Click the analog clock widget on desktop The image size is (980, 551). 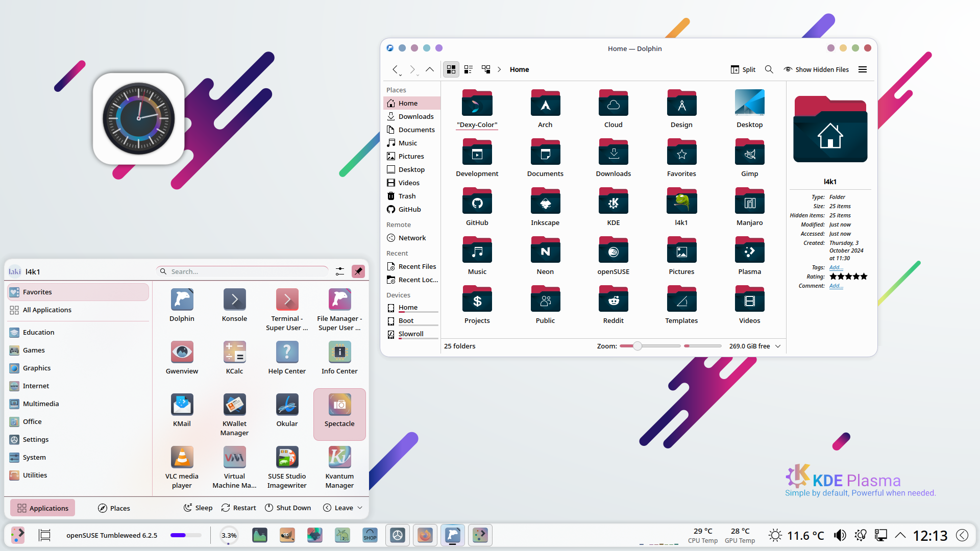tap(138, 118)
